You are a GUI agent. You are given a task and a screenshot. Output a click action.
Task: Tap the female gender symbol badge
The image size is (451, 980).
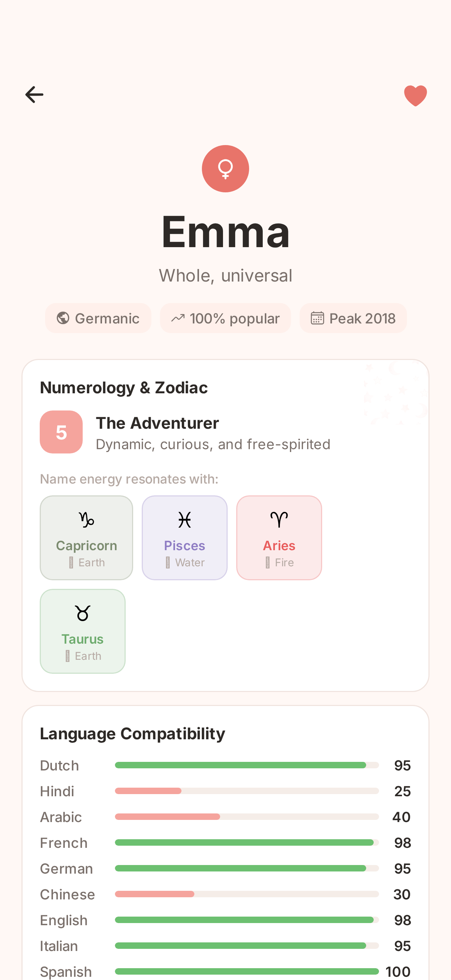pyautogui.click(x=225, y=169)
